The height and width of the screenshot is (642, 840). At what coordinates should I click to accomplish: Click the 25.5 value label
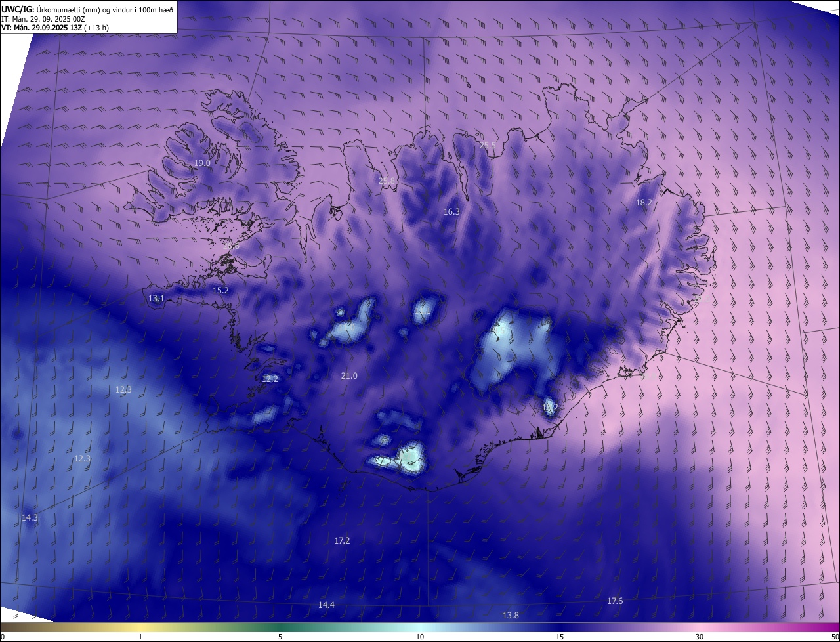click(488, 146)
